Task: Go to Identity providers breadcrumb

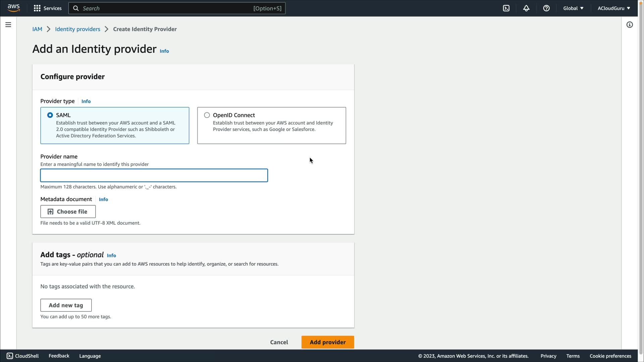Action: (x=77, y=29)
